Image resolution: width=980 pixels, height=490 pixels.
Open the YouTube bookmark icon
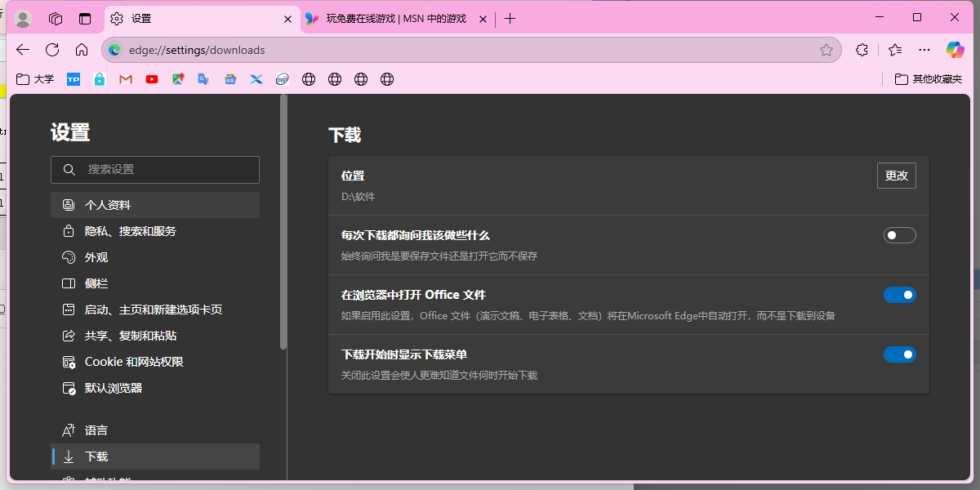tap(152, 79)
